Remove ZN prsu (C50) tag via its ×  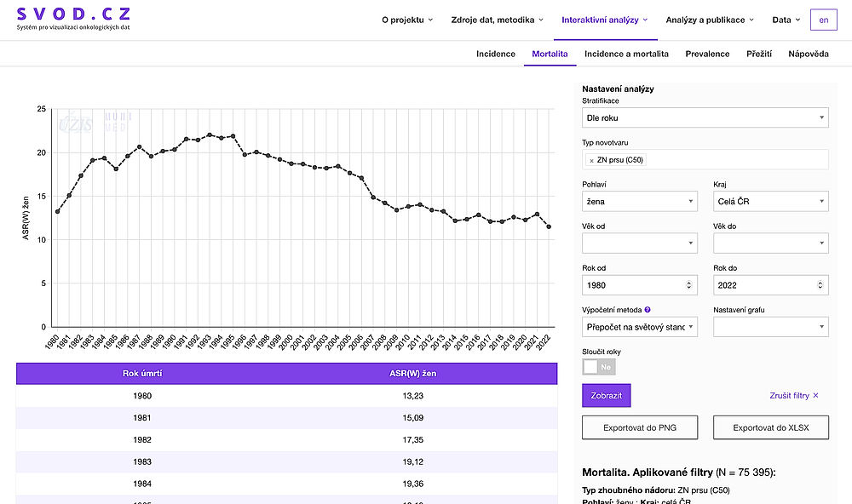point(592,159)
